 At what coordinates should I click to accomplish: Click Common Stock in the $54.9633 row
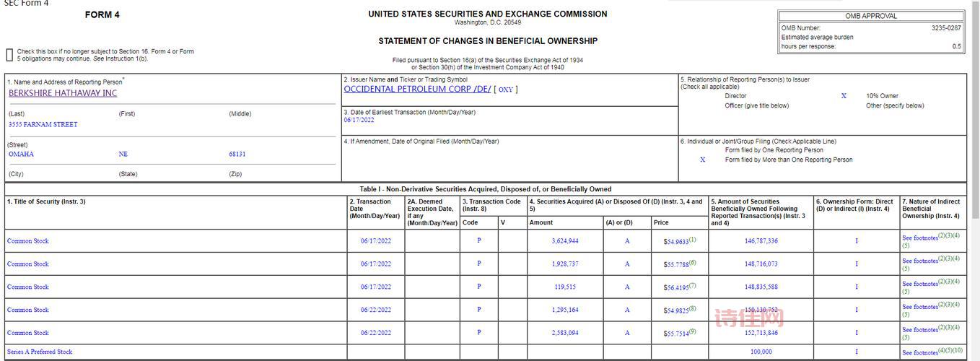28,241
